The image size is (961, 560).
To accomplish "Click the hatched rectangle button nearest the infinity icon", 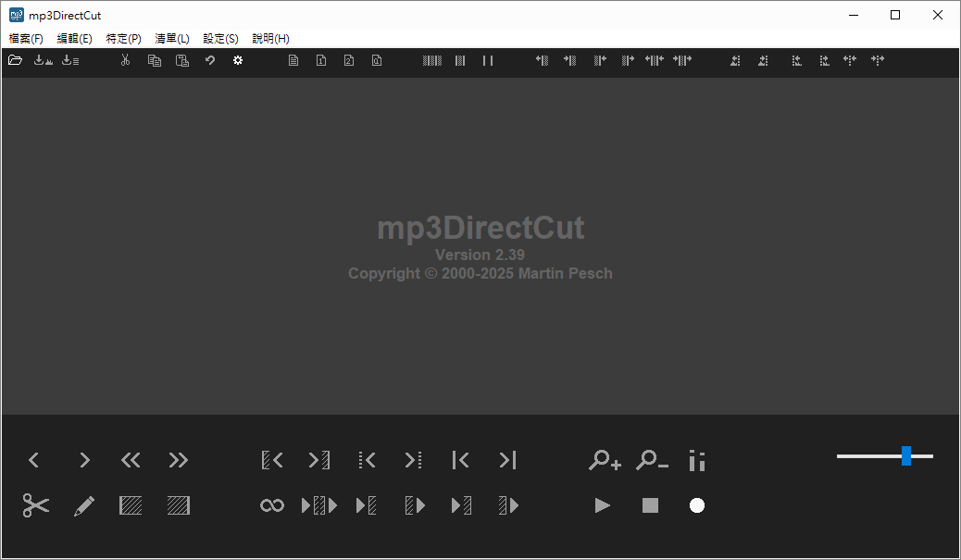I will 179,505.
